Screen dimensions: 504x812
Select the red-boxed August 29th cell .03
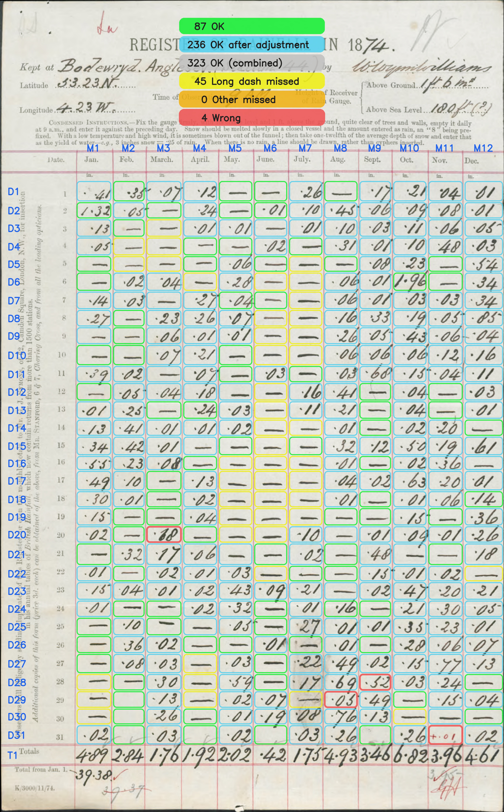[x=341, y=700]
